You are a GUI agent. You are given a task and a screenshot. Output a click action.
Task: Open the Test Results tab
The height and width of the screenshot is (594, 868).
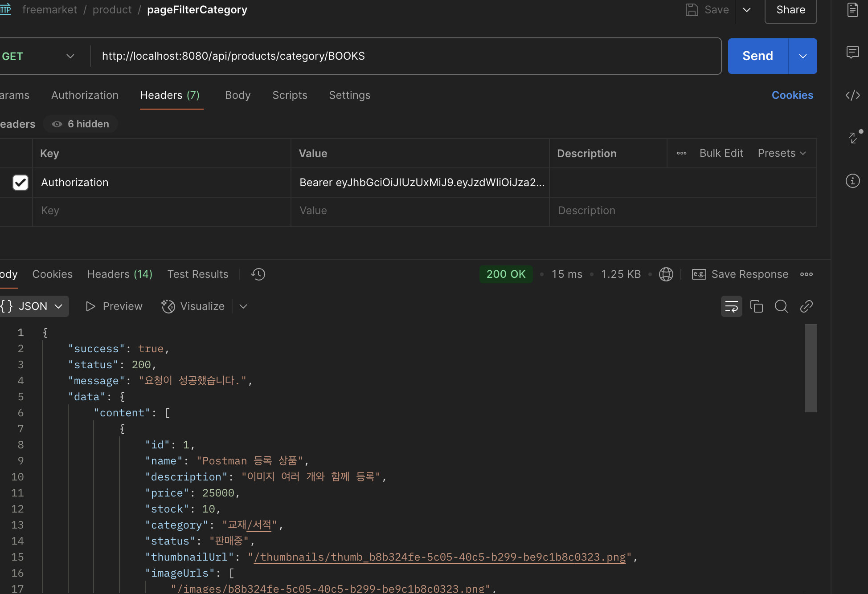click(197, 274)
